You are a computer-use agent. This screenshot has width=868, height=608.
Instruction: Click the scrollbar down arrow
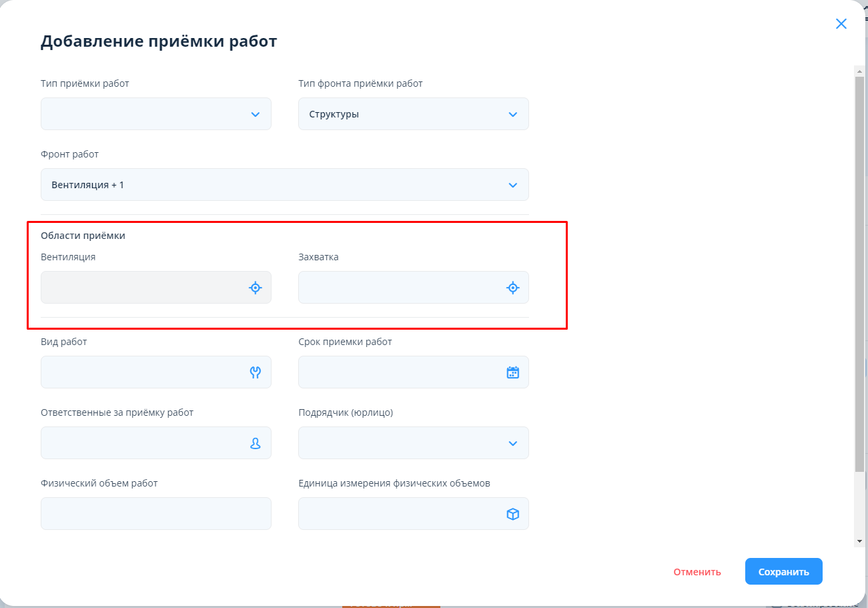[x=859, y=541]
